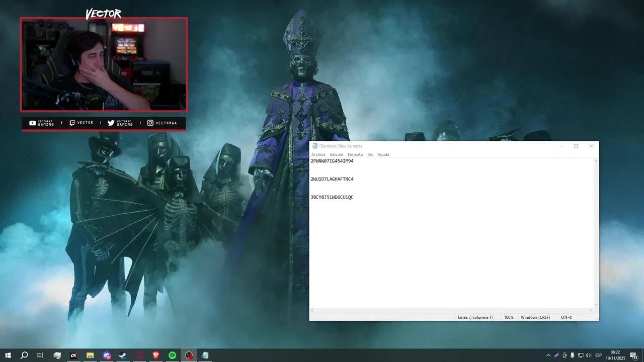Open the Formato menu in Notepad

click(355, 154)
